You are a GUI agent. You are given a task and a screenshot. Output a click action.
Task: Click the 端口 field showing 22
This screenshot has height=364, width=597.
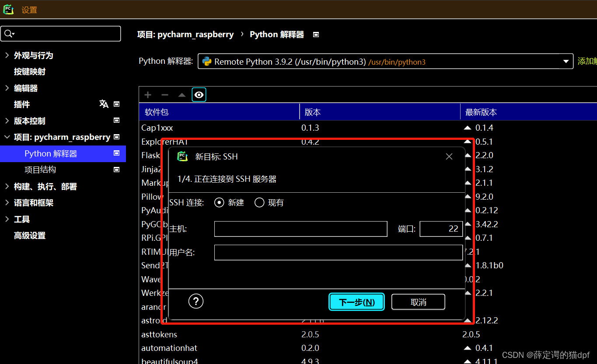[x=441, y=229]
